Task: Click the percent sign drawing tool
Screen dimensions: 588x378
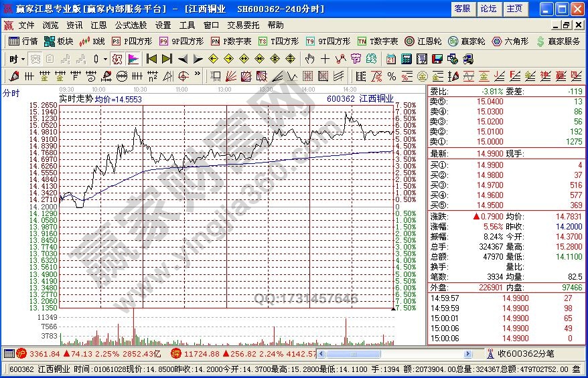Action: [x=391, y=76]
